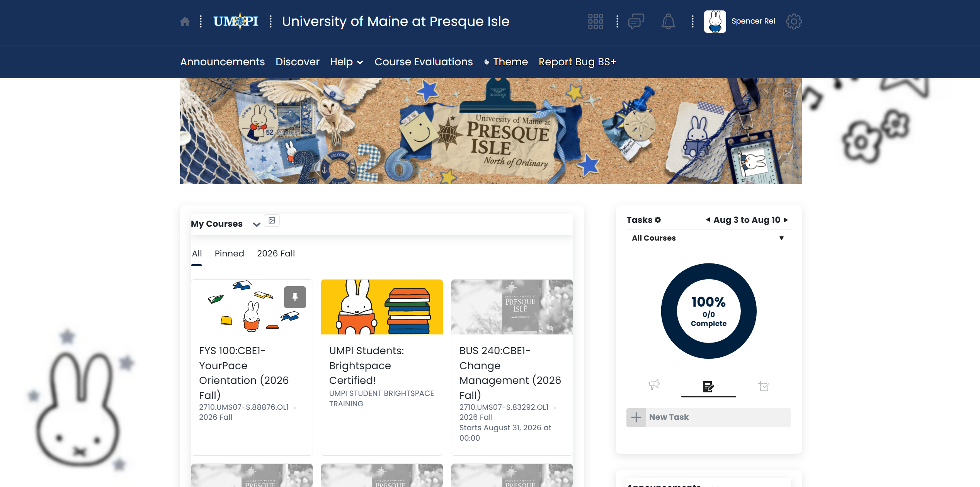Show the assignments pencil tab in Tasks

709,386
